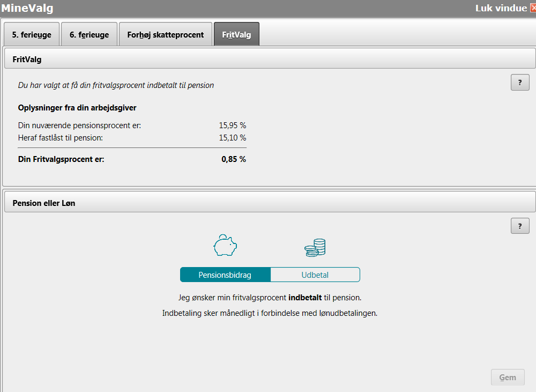Go to the Forhøj skatteprocent tab

(x=165, y=35)
